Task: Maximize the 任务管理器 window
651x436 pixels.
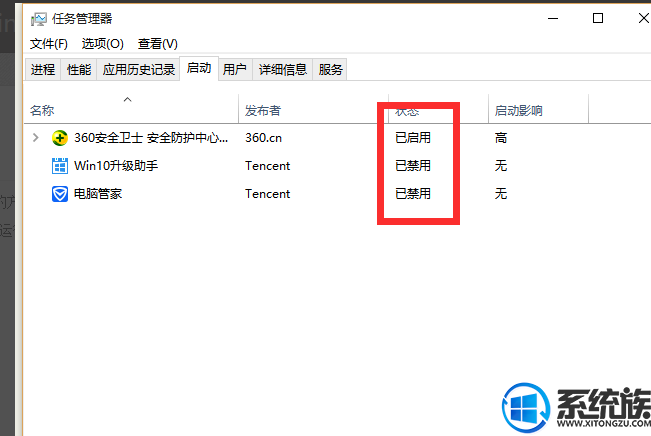Action: (597, 18)
